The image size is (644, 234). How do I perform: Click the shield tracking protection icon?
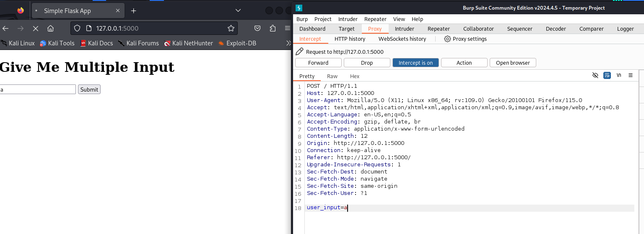[x=77, y=28]
